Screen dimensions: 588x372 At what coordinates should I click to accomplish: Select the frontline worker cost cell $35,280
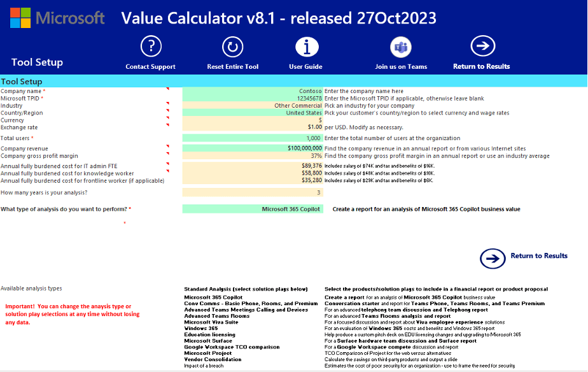253,180
